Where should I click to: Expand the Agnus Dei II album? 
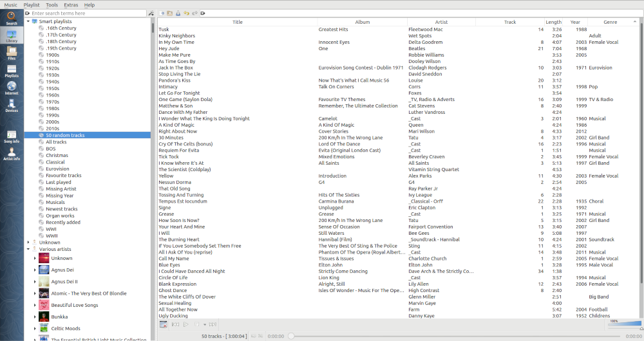35,282
